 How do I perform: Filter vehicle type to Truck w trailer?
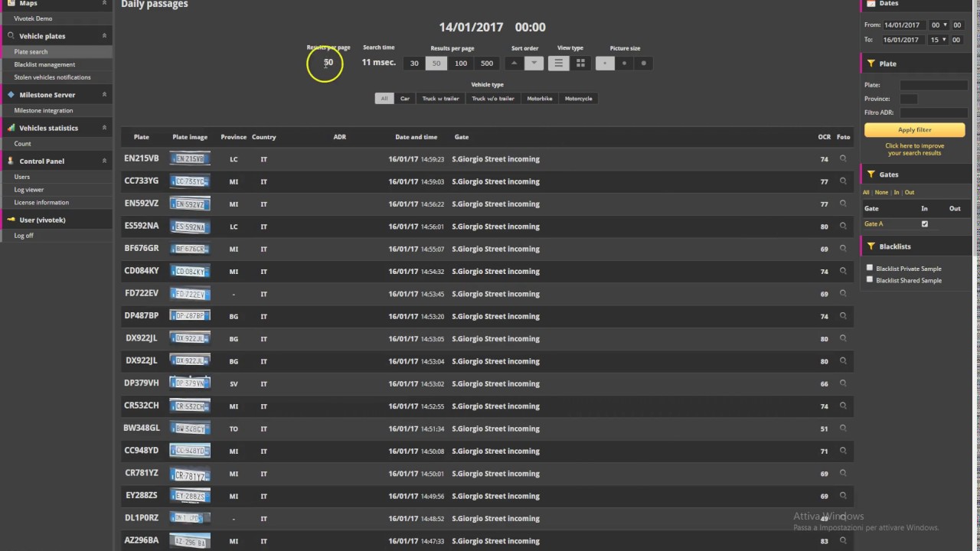click(440, 99)
